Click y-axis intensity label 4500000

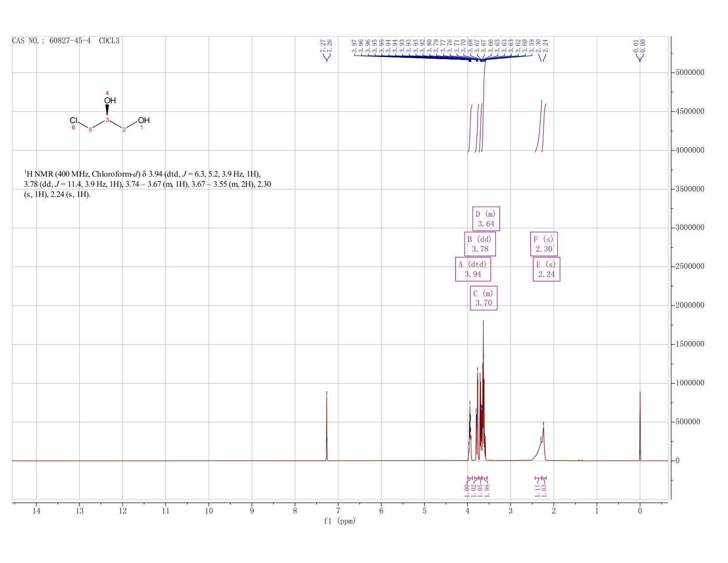(690, 111)
